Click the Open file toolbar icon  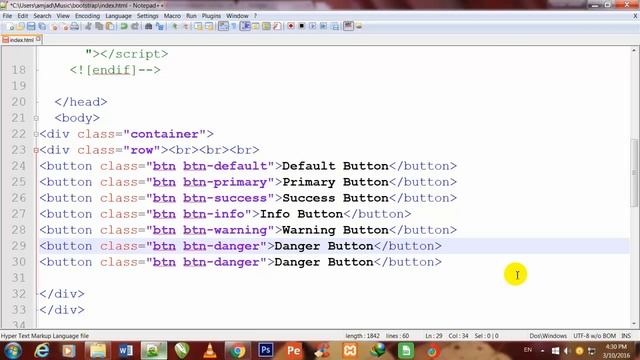coord(20,27)
